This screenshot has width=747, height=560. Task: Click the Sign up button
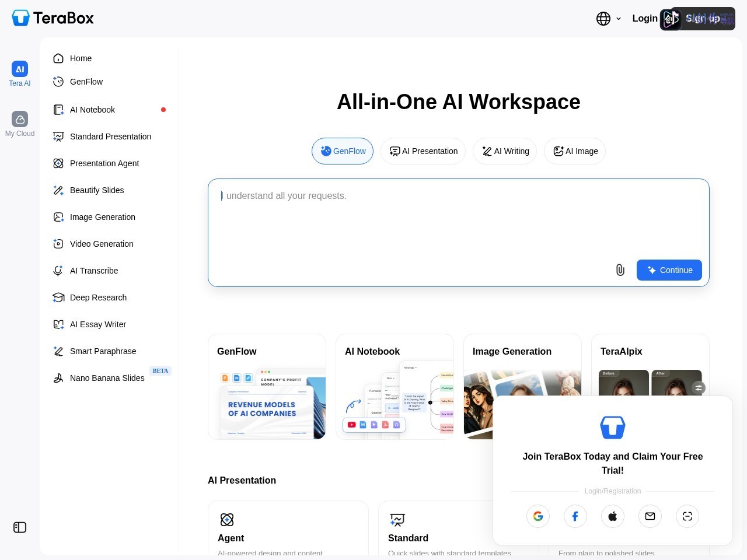coord(703,18)
